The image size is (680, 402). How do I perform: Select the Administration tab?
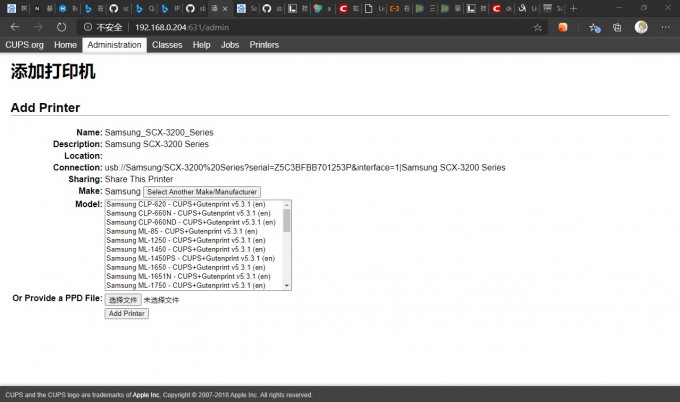[114, 45]
